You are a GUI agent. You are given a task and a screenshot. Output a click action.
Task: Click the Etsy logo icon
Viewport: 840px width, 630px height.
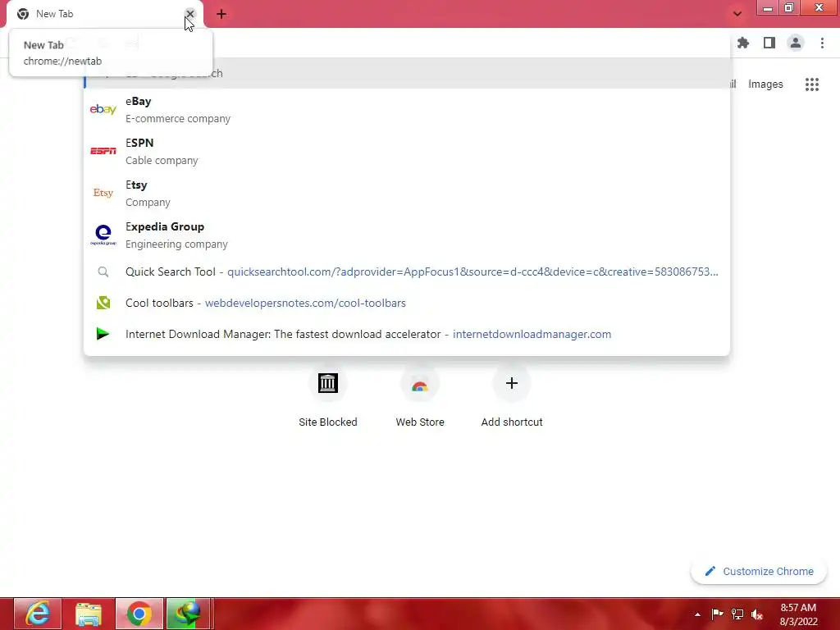pyautogui.click(x=103, y=193)
